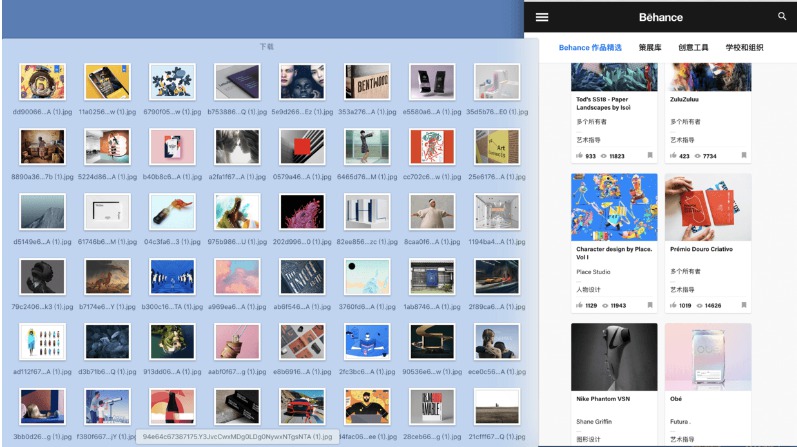
Task: Select the BENTWOOD image 353a276...A (1).jpg
Action: (367, 81)
